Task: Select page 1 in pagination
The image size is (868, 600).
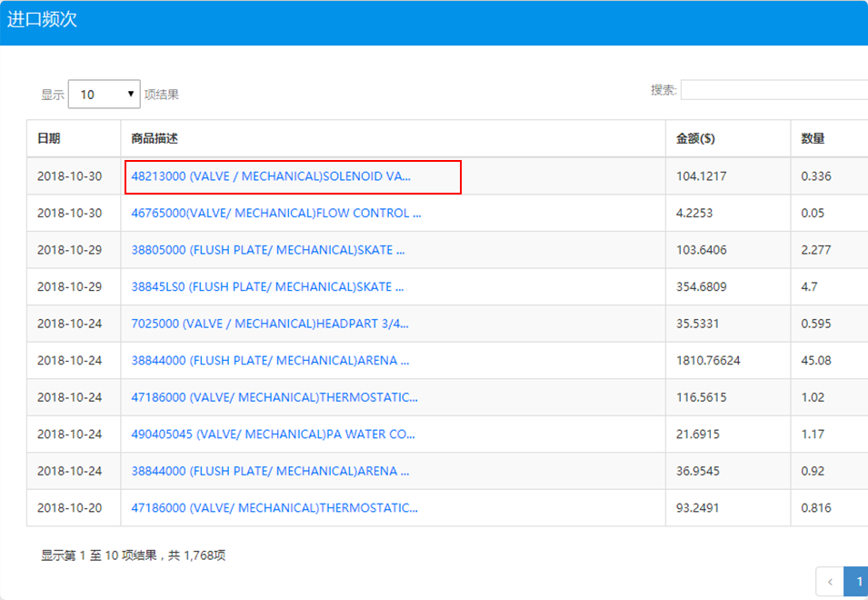Action: click(856, 582)
